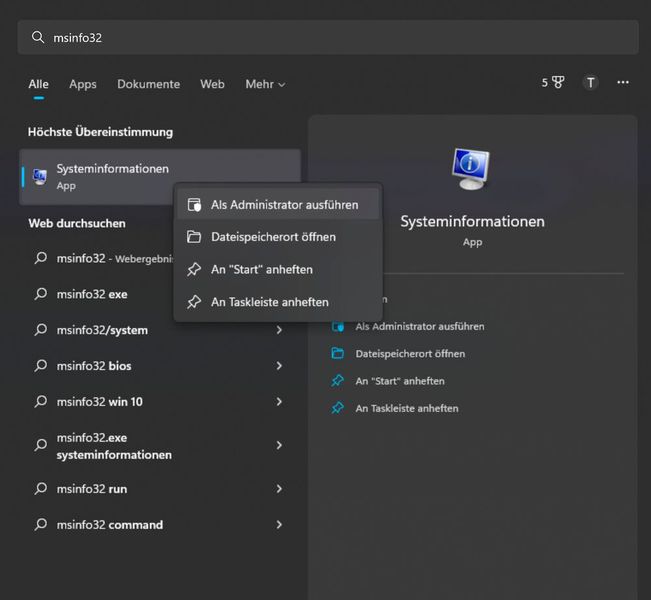The width and height of the screenshot is (651, 600).
Task: Open the rewards trophy icon showing 5
Action: point(553,83)
